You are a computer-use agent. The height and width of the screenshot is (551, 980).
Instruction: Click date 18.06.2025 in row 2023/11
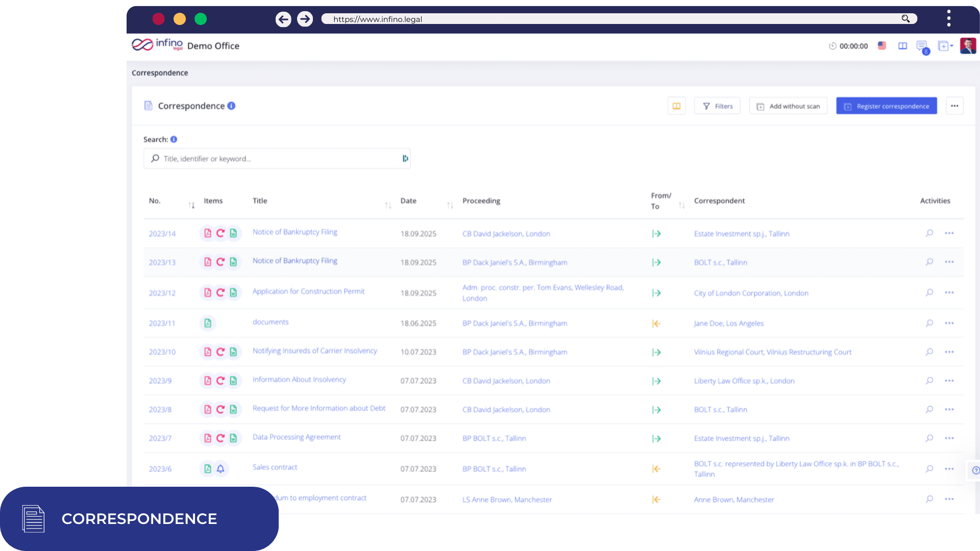tap(418, 323)
